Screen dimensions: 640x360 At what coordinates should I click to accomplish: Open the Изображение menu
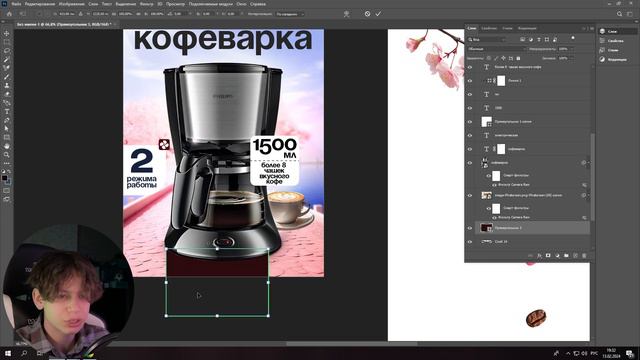click(x=72, y=4)
